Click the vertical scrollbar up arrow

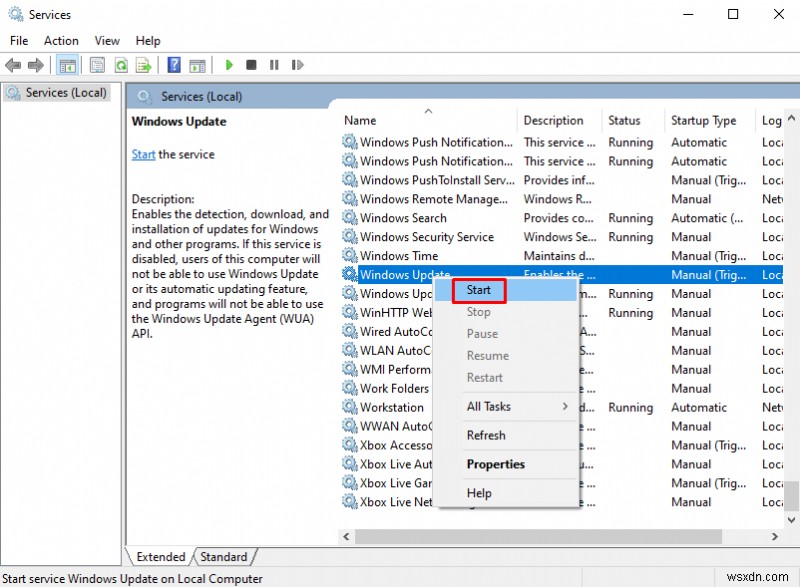tap(791, 118)
